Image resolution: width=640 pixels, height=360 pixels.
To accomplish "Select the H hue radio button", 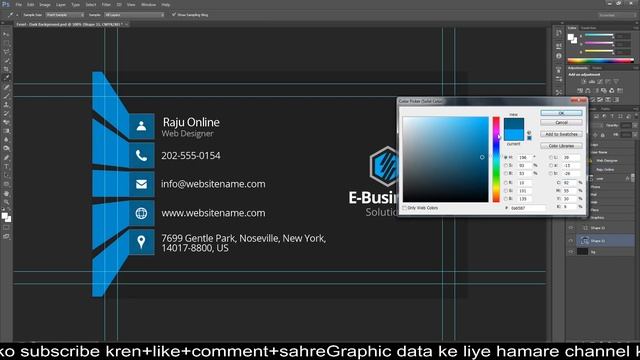I will point(506,158).
